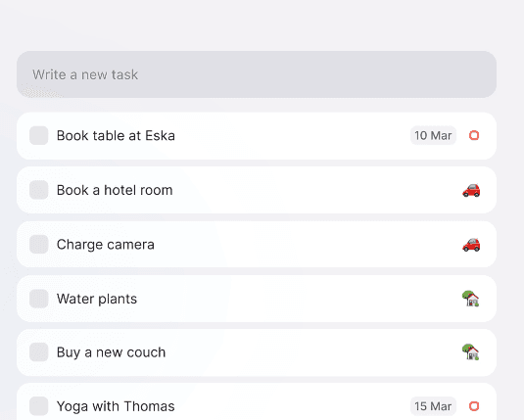This screenshot has height=420, width=524.
Task: Select the Book table at Eska task title
Action: (x=116, y=136)
